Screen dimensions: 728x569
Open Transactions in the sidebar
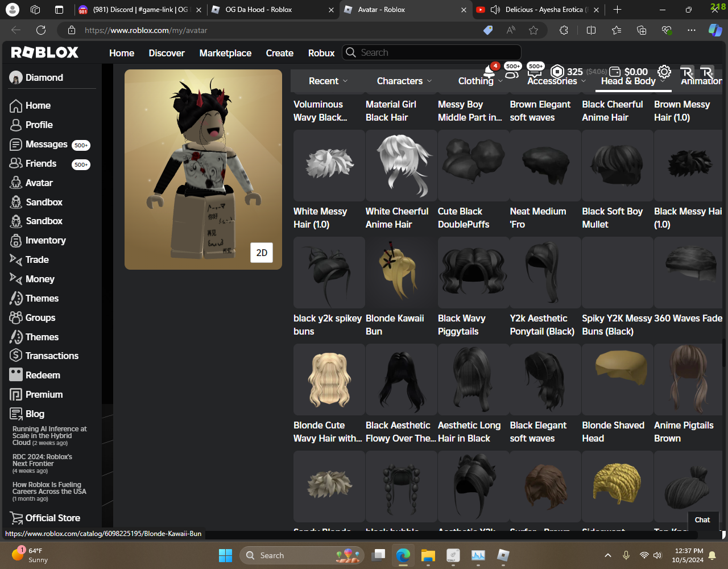[44, 356]
